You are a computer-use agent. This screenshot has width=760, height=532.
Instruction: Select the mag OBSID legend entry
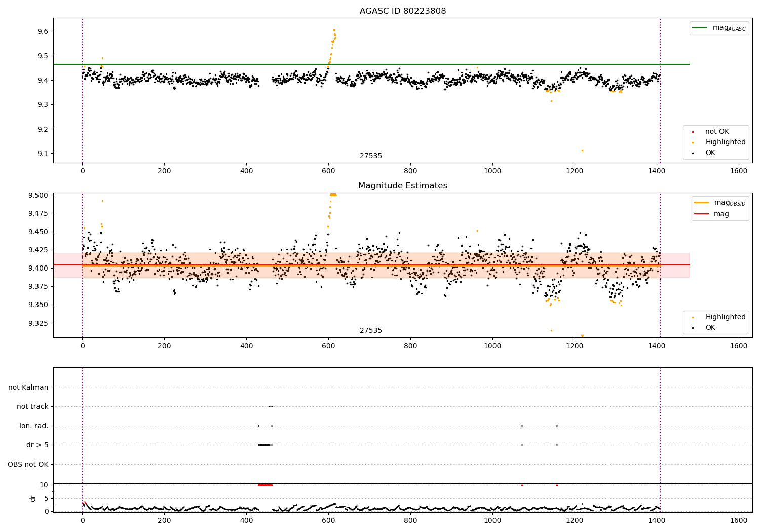[719, 203]
